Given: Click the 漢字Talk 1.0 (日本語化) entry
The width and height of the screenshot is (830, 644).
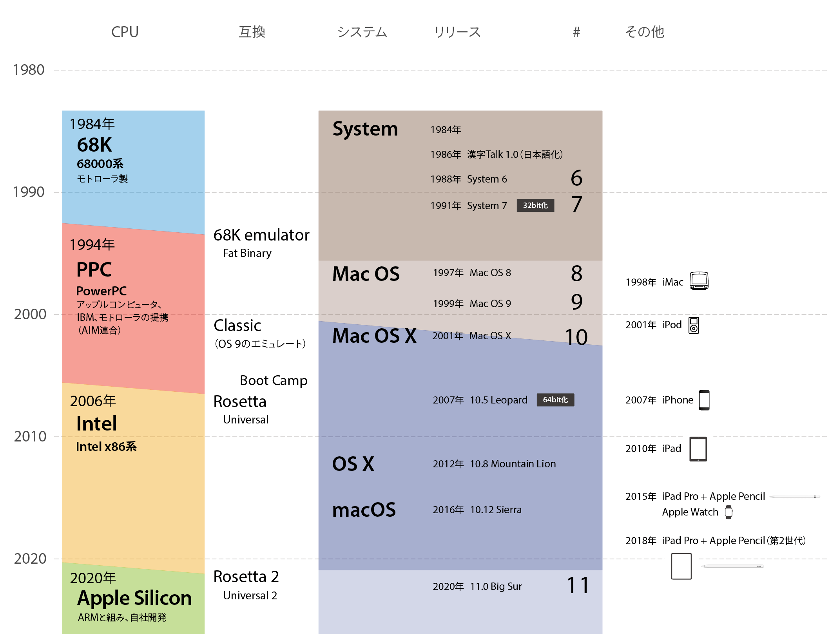Looking at the screenshot, I should click(515, 154).
